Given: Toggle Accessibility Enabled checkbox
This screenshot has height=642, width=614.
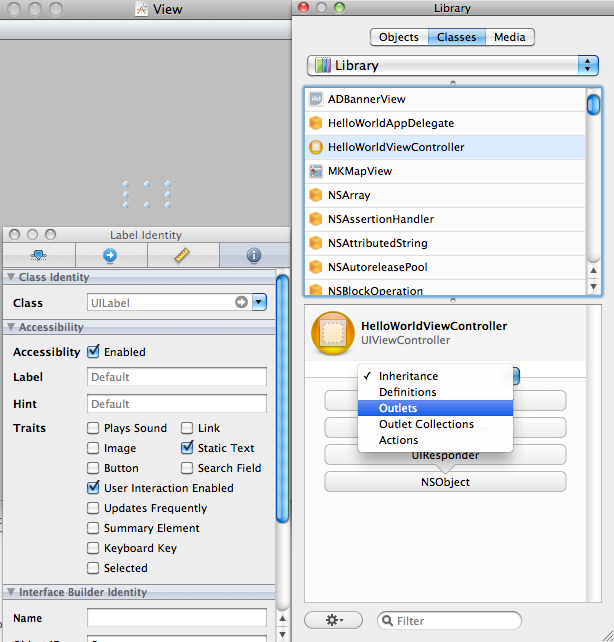Looking at the screenshot, I should [93, 352].
